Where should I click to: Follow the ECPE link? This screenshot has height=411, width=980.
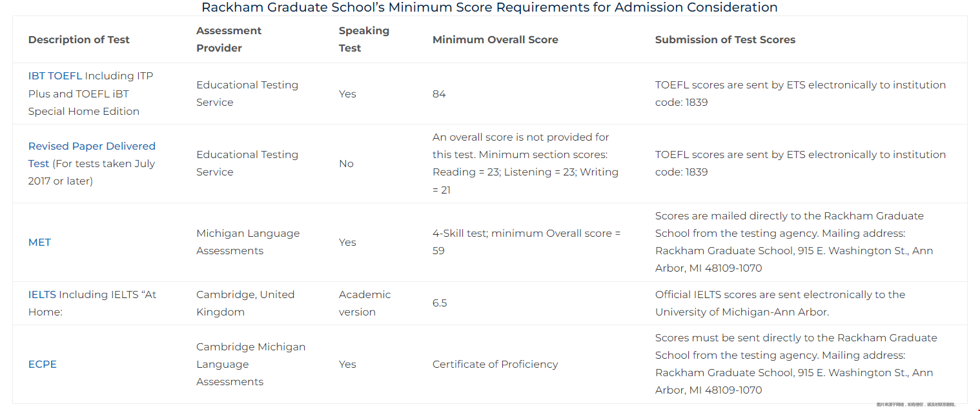(x=43, y=365)
